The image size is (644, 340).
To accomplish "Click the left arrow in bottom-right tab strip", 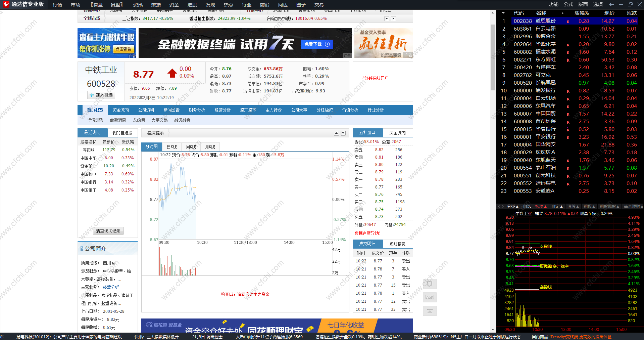I will 499,207.
